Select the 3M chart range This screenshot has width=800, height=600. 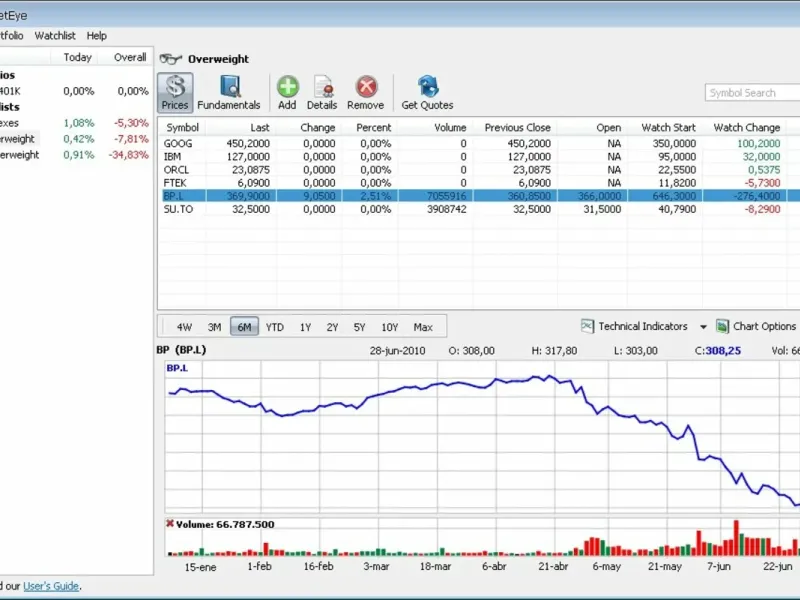[214, 327]
